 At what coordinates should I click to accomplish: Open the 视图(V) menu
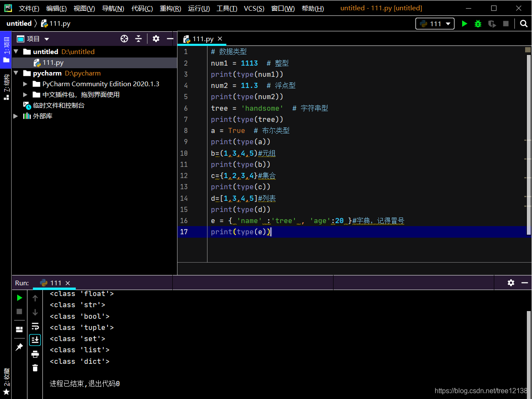point(84,9)
